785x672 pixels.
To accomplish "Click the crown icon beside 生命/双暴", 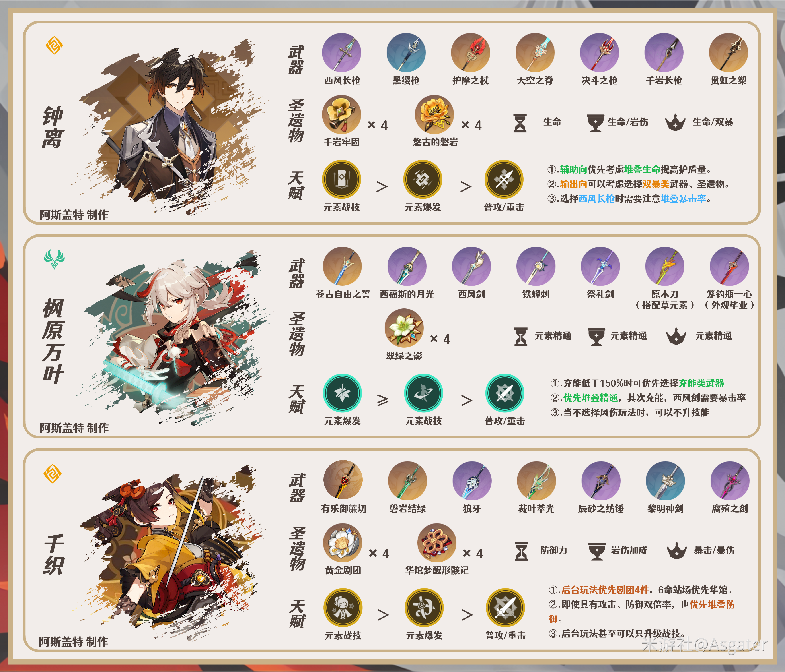I will click(675, 123).
